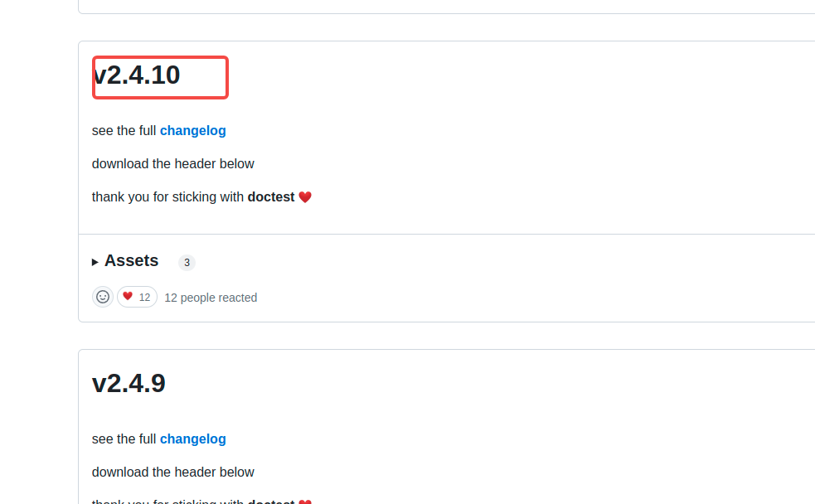
Task: Click the "see the full" text in v2.4.10
Action: [x=124, y=130]
